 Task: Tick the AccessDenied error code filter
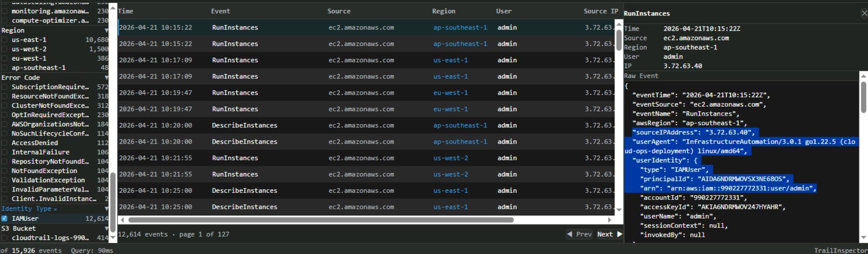pos(4,143)
